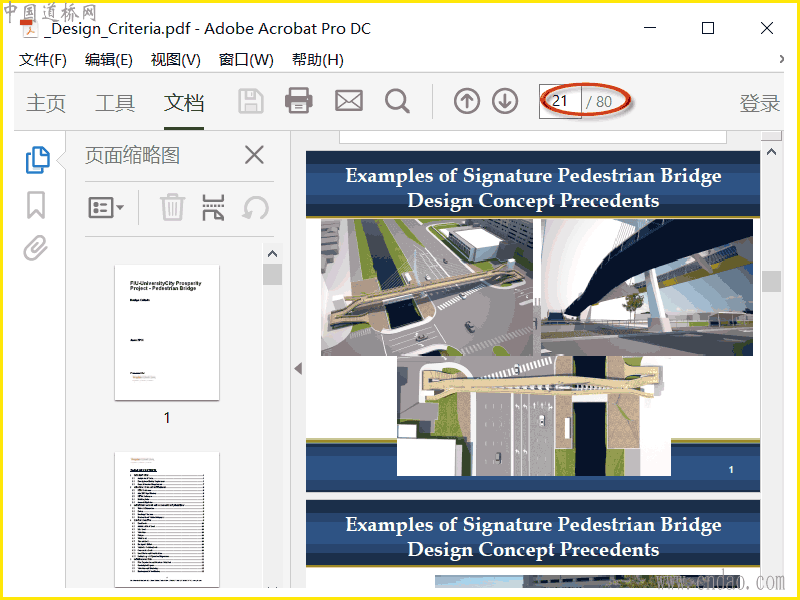This screenshot has width=800, height=600.
Task: Open the 文件(F) menu
Action: tap(43, 60)
